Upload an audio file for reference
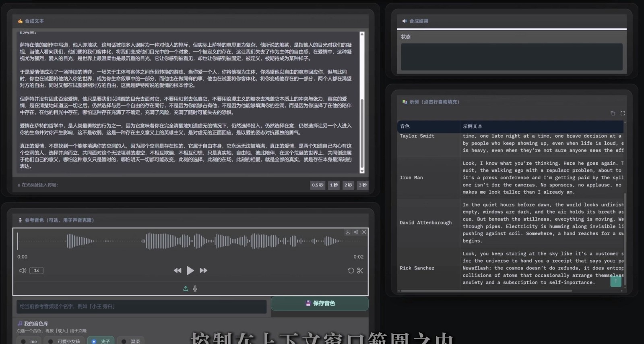The image size is (644, 344). tap(186, 288)
